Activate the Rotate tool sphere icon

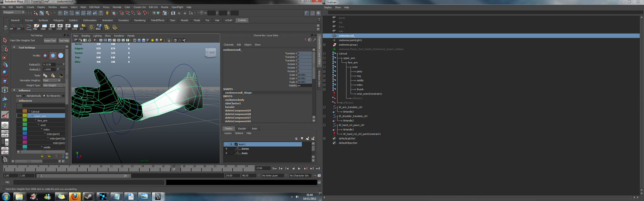[5, 73]
